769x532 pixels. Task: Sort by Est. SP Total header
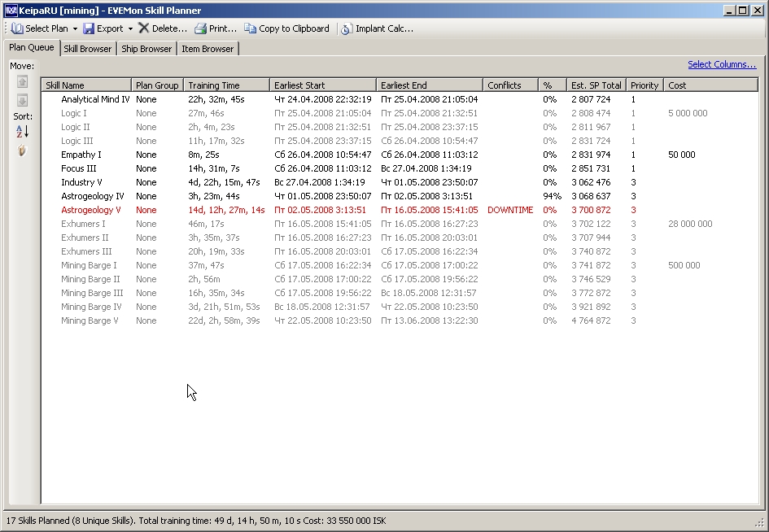[x=596, y=85]
